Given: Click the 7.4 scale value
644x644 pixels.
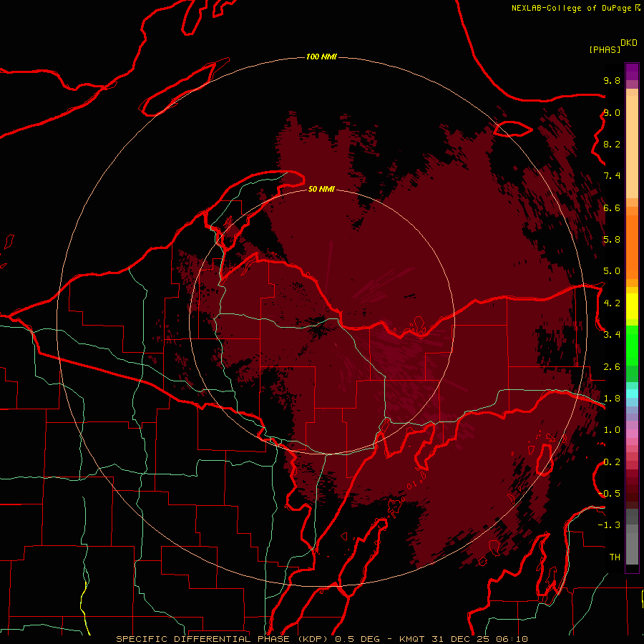Looking at the screenshot, I should coord(612,176).
